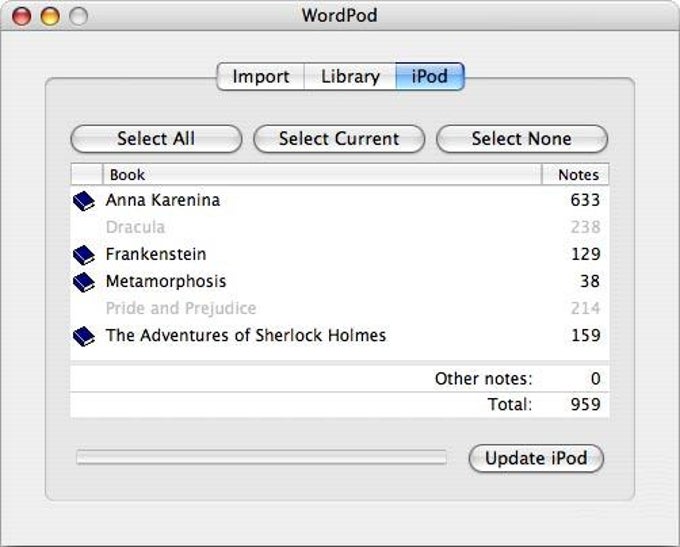680x547 pixels.
Task: Click the book icon beside Frankenstein
Action: (84, 255)
